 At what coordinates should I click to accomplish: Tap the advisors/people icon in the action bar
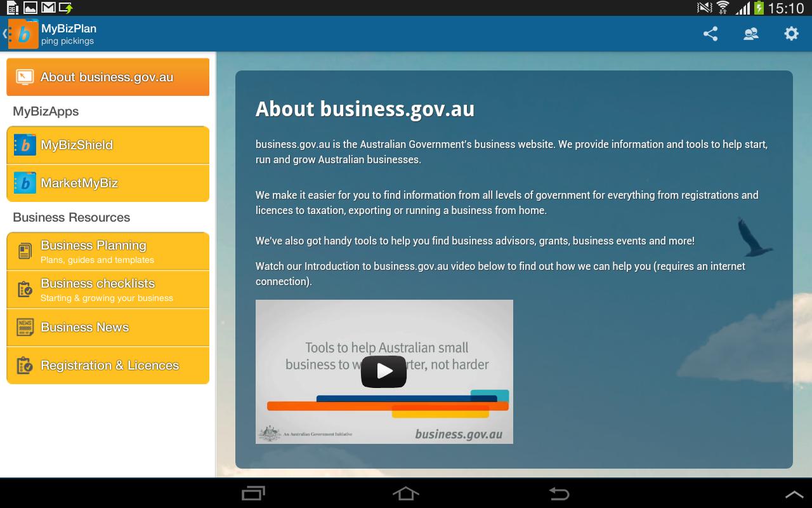pos(750,34)
